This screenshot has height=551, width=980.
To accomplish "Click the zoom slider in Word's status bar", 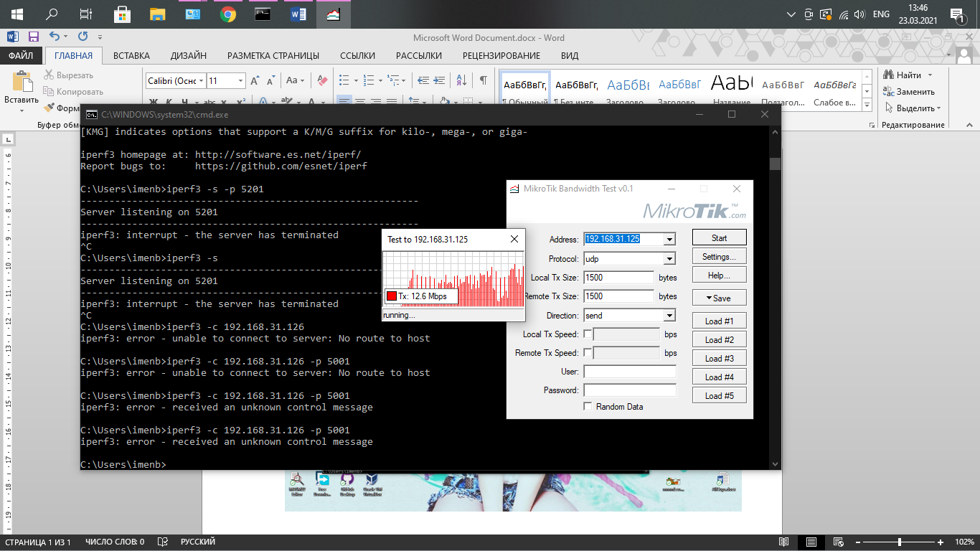I will 900,542.
